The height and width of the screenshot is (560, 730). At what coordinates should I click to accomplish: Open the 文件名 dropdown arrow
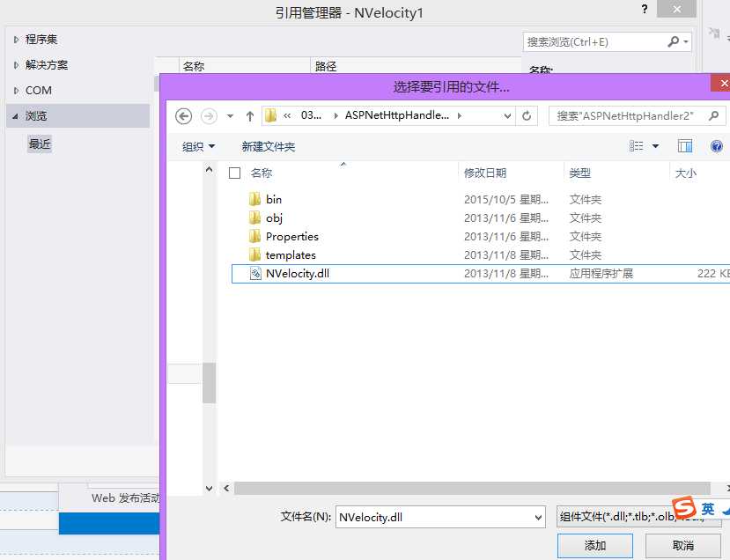click(x=538, y=517)
